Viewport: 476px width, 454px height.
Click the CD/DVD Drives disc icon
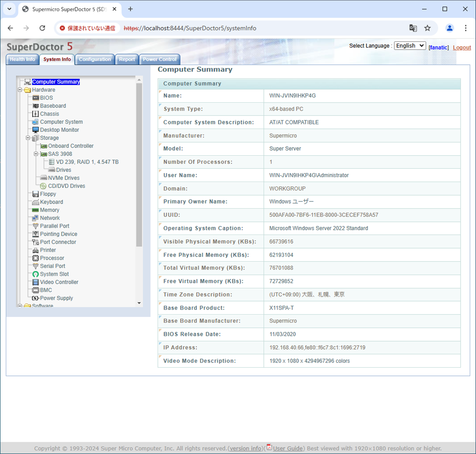coord(44,186)
